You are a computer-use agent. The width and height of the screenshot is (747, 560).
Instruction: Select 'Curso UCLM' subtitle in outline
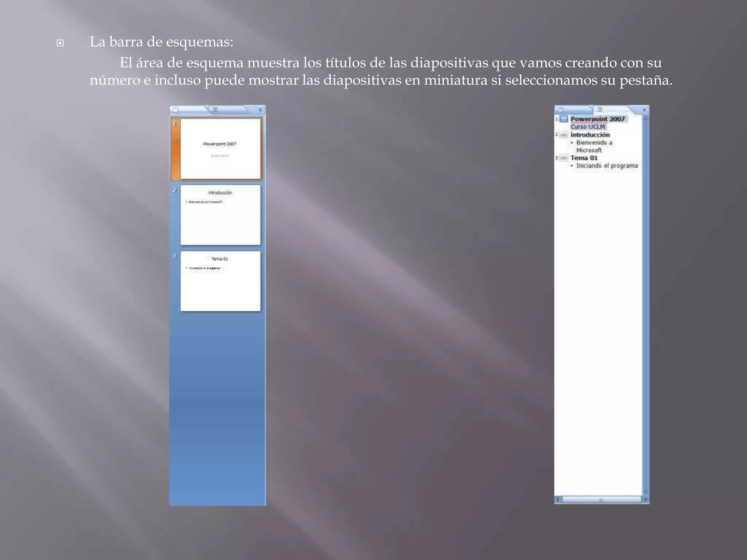click(x=588, y=127)
